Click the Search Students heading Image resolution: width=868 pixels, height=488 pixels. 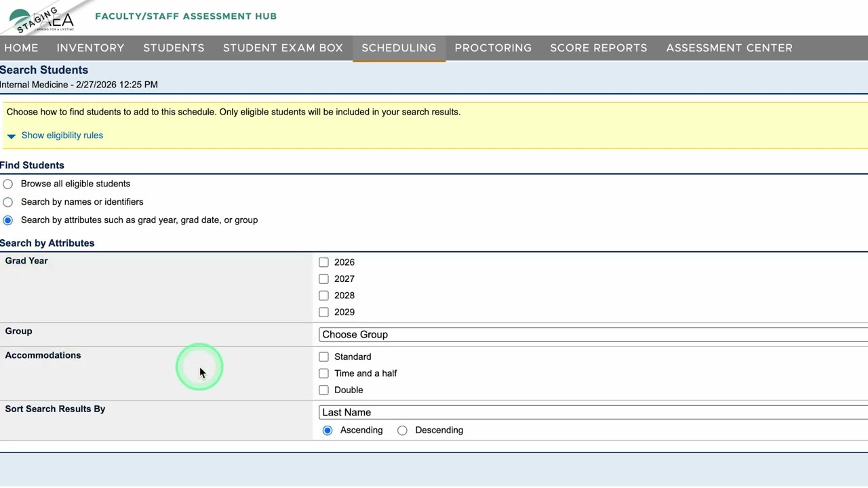click(x=44, y=70)
